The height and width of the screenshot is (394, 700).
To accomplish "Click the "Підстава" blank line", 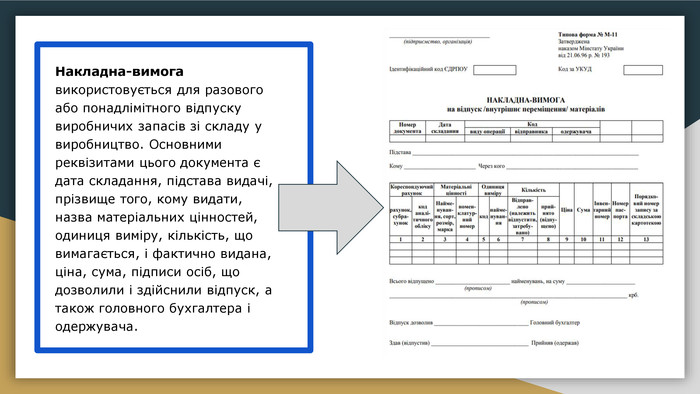I will [525, 153].
